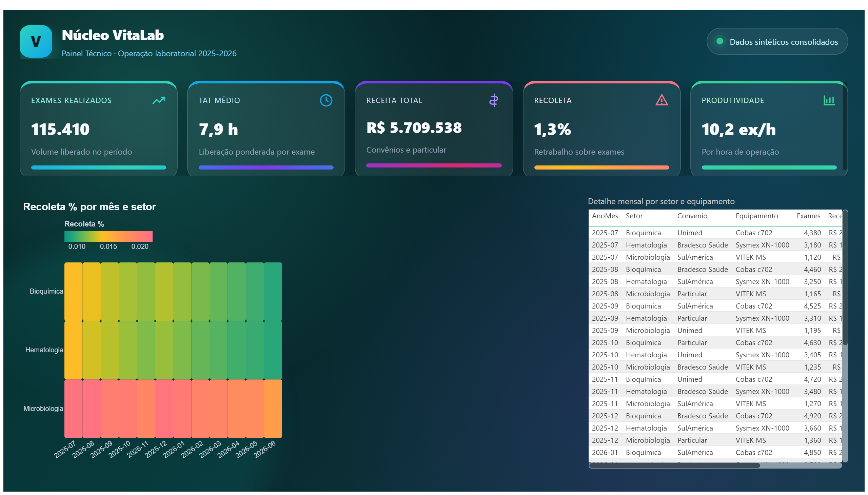Image resolution: width=868 pixels, height=495 pixels.
Task: Click the 2025-12 axis label on heatmap
Action: pyautogui.click(x=156, y=450)
